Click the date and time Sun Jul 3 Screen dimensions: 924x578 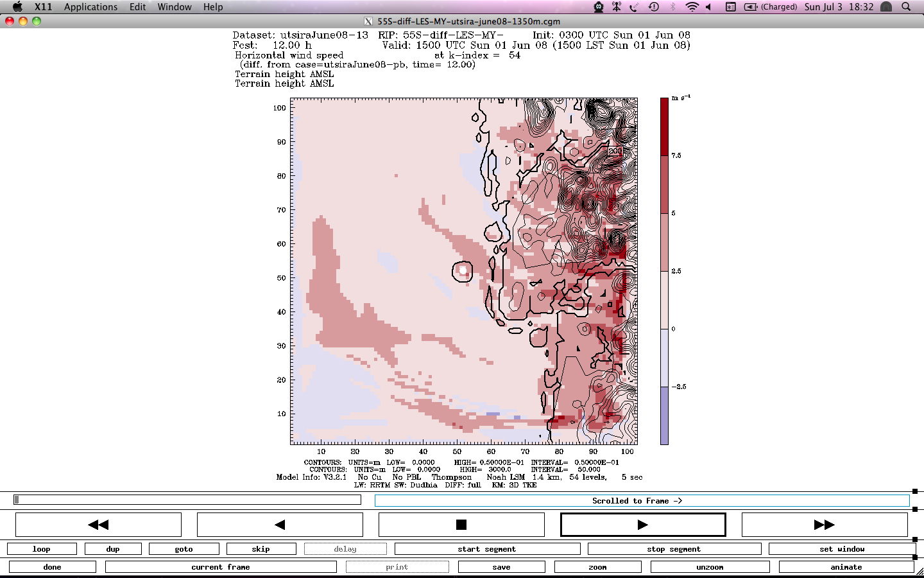tap(839, 6)
